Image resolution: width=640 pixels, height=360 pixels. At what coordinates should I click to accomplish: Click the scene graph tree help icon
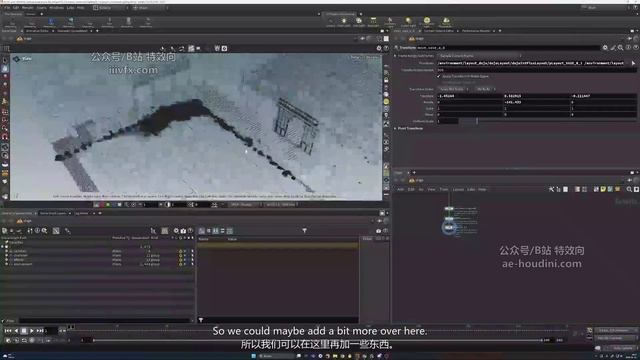coord(190,231)
